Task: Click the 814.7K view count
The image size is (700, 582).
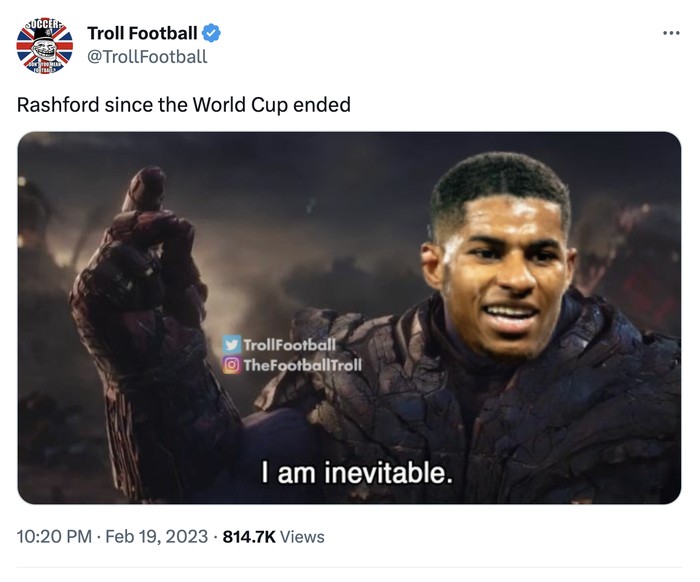Action: click(248, 537)
